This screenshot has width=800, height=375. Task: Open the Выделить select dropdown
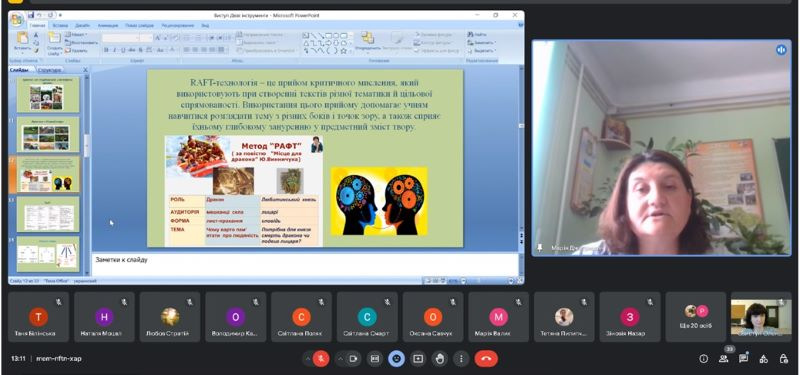(x=481, y=51)
